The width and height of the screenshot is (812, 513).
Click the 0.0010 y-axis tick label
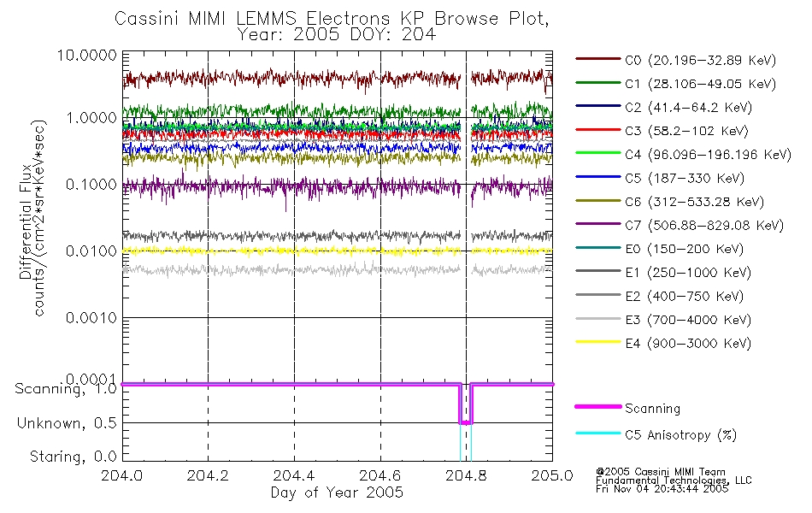[91, 318]
